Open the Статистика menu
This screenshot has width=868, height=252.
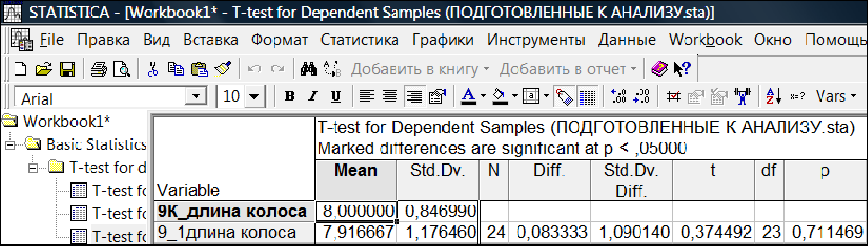coord(360,40)
